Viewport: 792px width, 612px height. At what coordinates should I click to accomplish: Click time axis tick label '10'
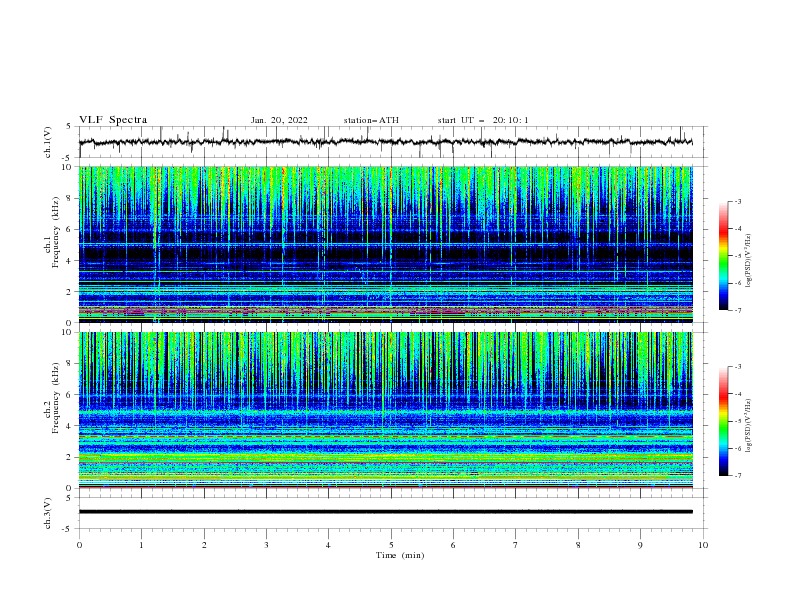703,545
